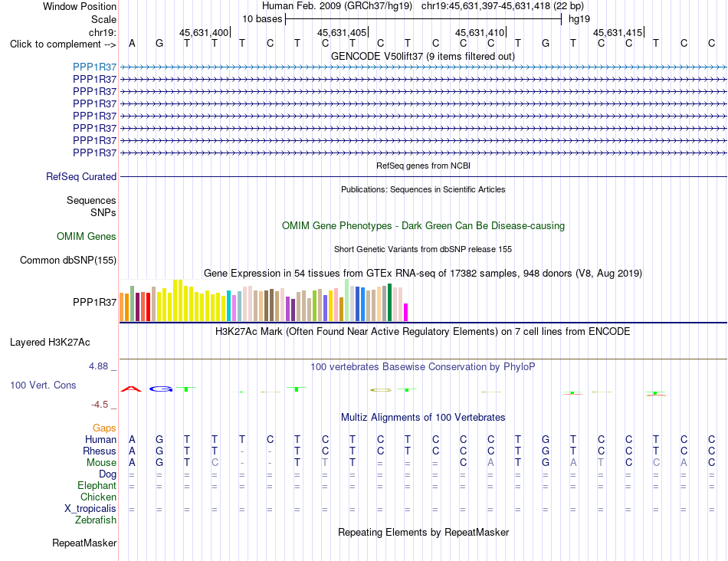Click the bright red GTEx expression bar

coord(148,307)
